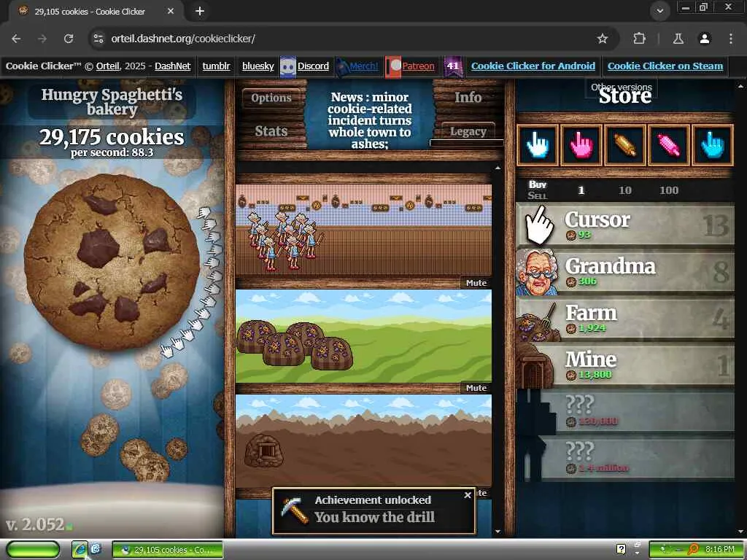This screenshot has width=747, height=560.
Task: Open Cookie Clicker for Android link
Action: coord(533,66)
